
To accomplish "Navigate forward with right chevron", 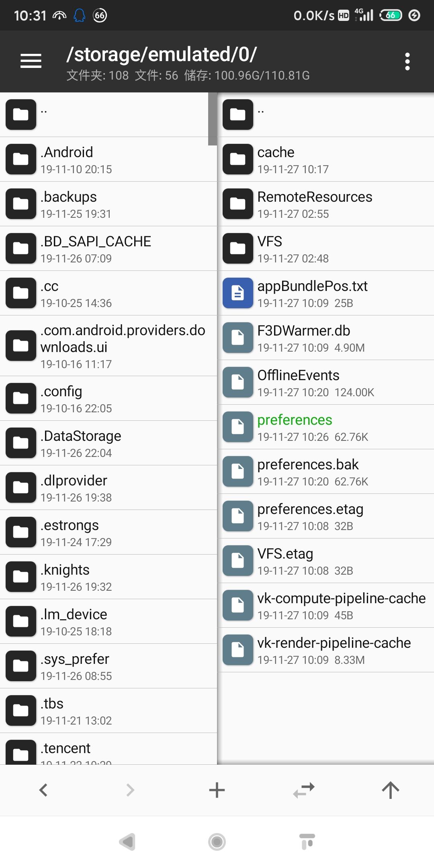I will (130, 790).
